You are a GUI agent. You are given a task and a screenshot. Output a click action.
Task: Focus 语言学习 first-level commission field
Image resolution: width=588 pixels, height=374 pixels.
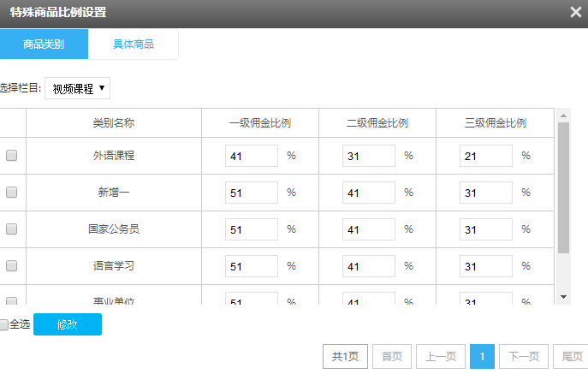[252, 266]
